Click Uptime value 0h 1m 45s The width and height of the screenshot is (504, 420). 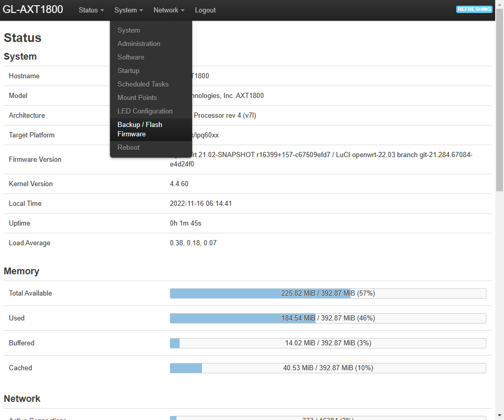click(185, 223)
